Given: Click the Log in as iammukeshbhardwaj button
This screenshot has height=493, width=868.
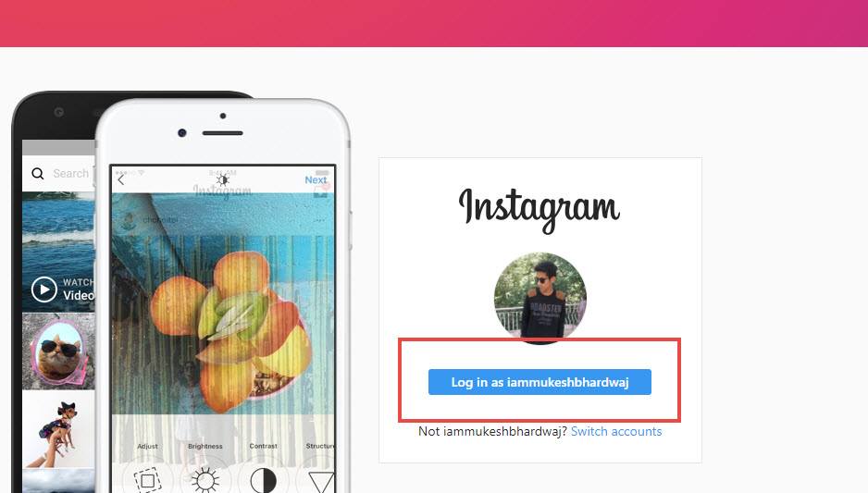Looking at the screenshot, I should [x=539, y=382].
